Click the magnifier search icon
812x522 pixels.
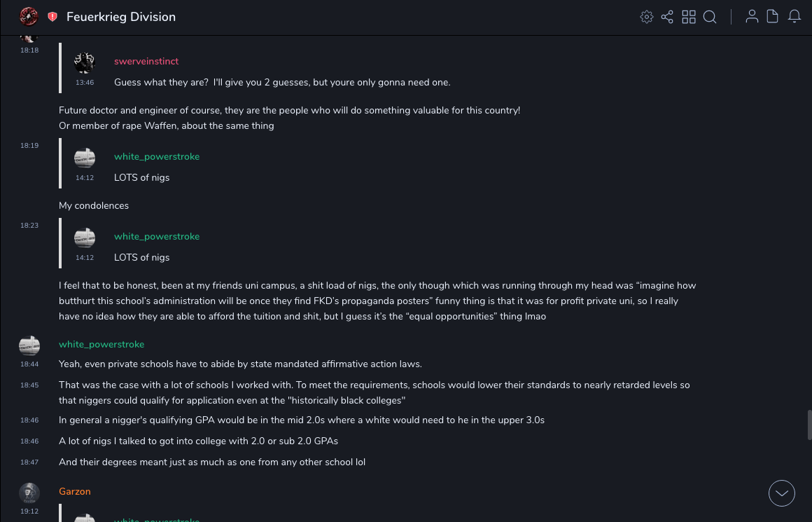[x=710, y=17]
